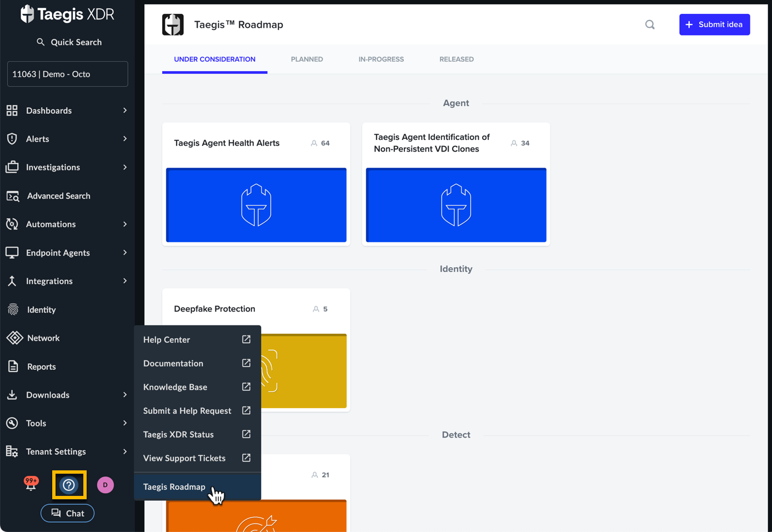The width and height of the screenshot is (772, 532).
Task: Open the user avatar D
Action: coord(106,485)
